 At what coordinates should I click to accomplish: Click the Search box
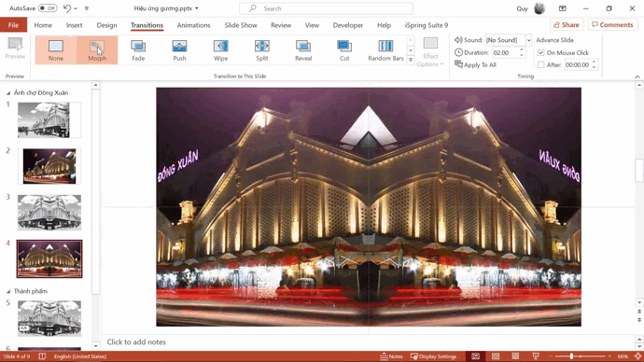pos(326,8)
